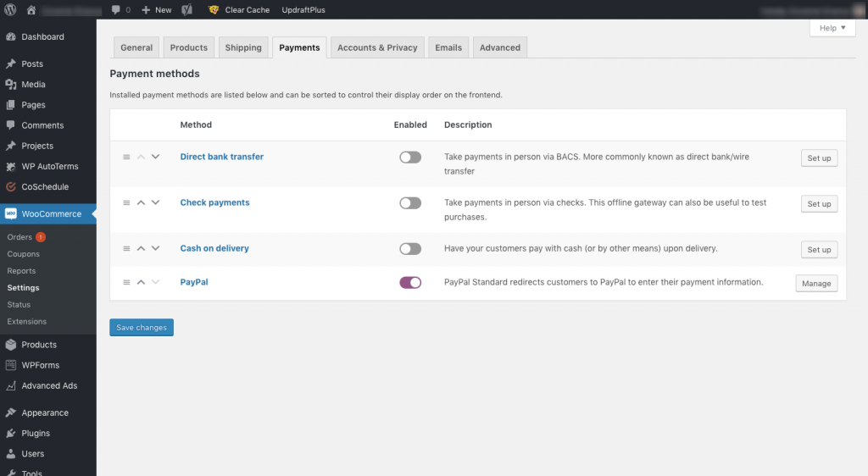Open the Media library in sidebar
This screenshot has width=868, height=476.
[x=33, y=85]
